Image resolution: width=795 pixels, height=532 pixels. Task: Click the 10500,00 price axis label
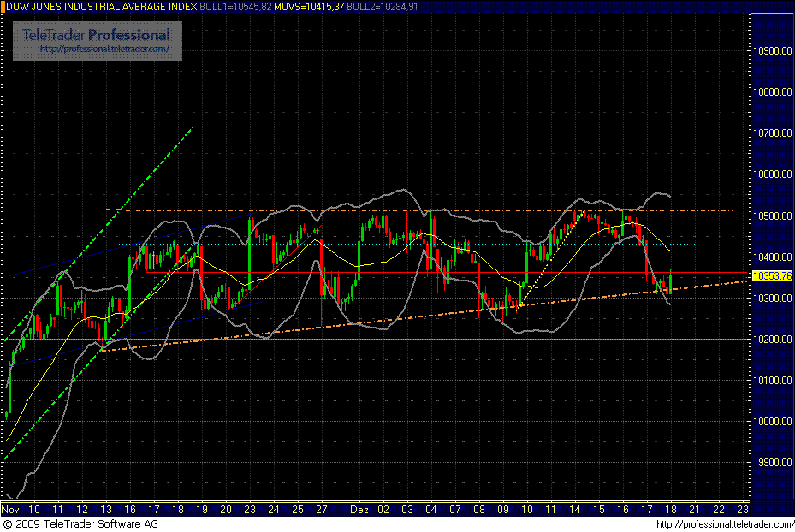click(x=772, y=216)
